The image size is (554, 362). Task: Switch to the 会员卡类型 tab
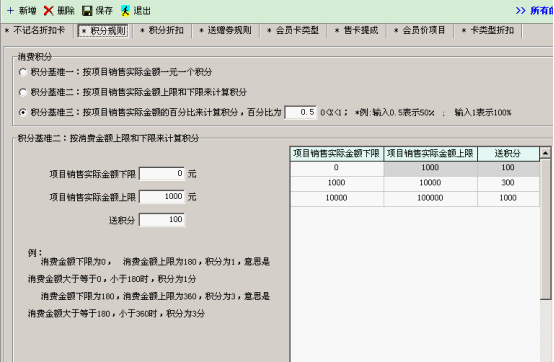pyautogui.click(x=293, y=30)
